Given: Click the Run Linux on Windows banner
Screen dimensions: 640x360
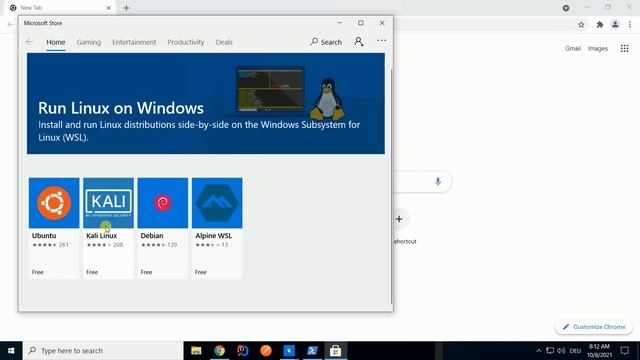Looking at the screenshot, I should coord(206,104).
